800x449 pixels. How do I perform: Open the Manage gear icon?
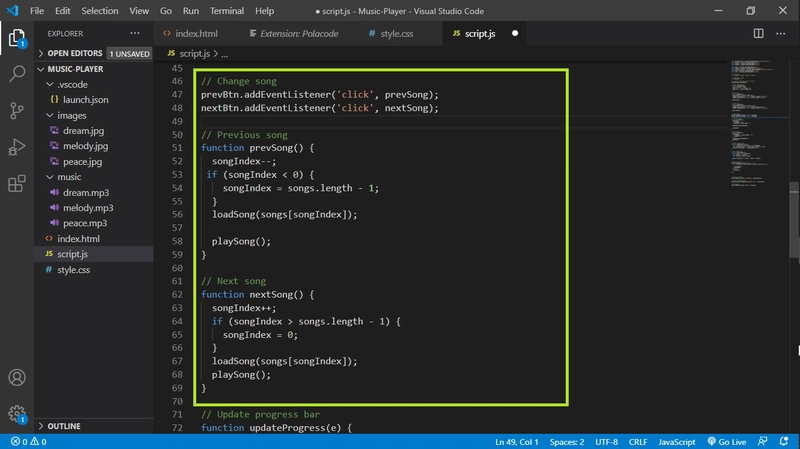(17, 412)
